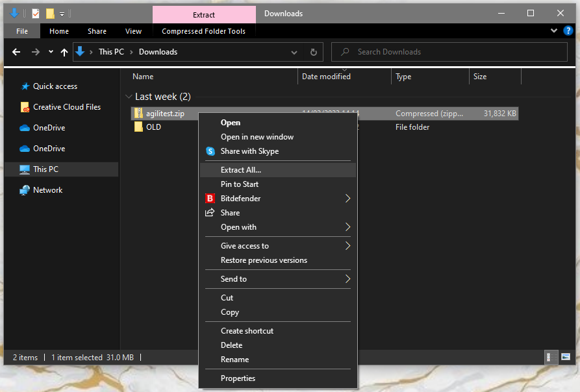Image resolution: width=580 pixels, height=392 pixels.
Task: Open the Bitdefender scan submenu icon
Action: tap(349, 199)
